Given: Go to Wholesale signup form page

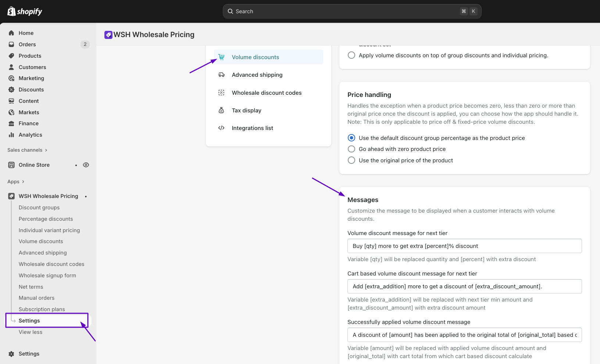Looking at the screenshot, I should point(47,275).
